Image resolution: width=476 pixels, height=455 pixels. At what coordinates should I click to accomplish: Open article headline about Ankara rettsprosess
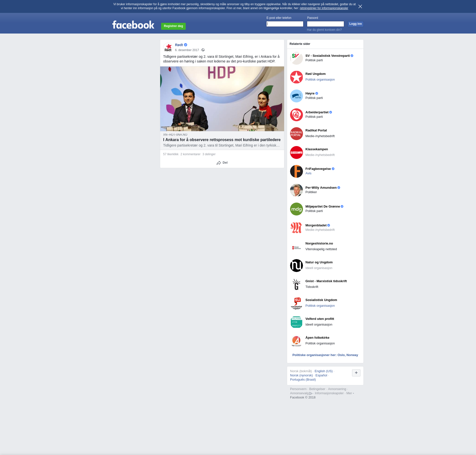(x=222, y=140)
